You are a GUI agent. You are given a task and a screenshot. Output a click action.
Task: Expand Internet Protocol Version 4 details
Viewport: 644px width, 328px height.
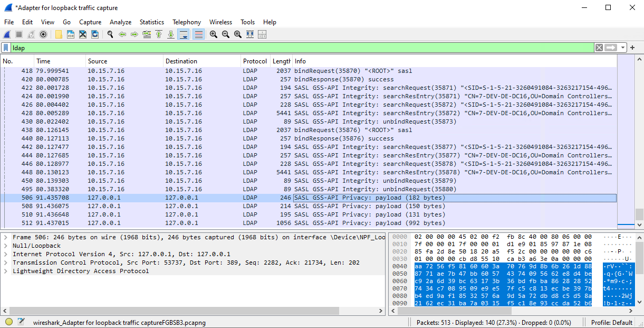pos(5,254)
